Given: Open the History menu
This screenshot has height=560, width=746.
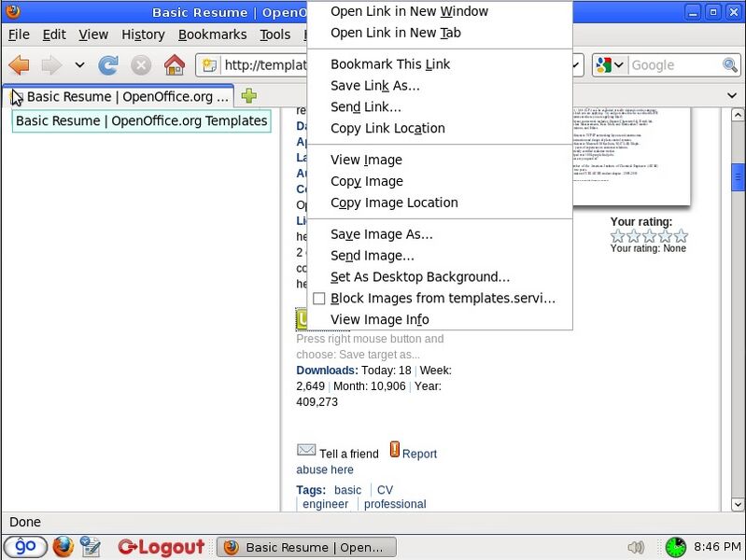Looking at the screenshot, I should [143, 35].
